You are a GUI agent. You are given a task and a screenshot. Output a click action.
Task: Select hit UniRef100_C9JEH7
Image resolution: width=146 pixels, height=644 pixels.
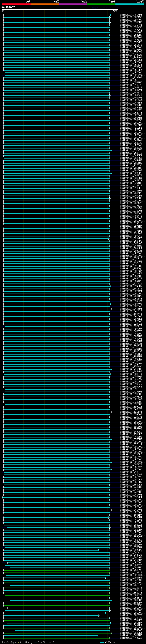click(x=131, y=226)
